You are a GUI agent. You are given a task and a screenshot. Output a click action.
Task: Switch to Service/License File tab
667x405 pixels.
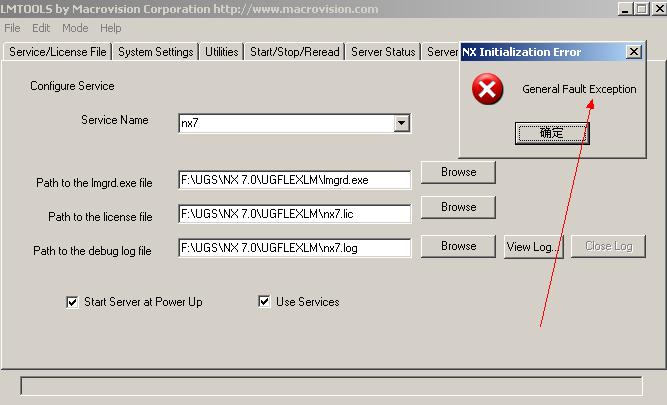[x=57, y=52]
